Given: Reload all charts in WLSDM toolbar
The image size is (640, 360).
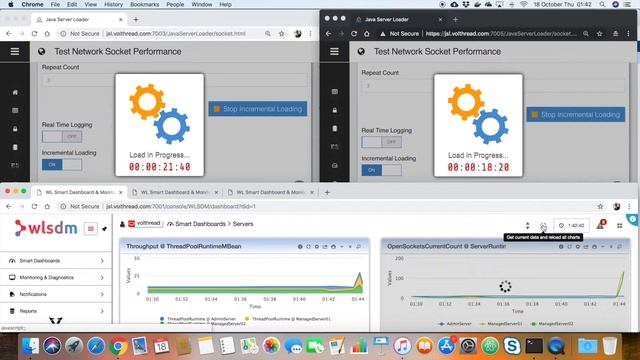Looking at the screenshot, I should point(543,226).
